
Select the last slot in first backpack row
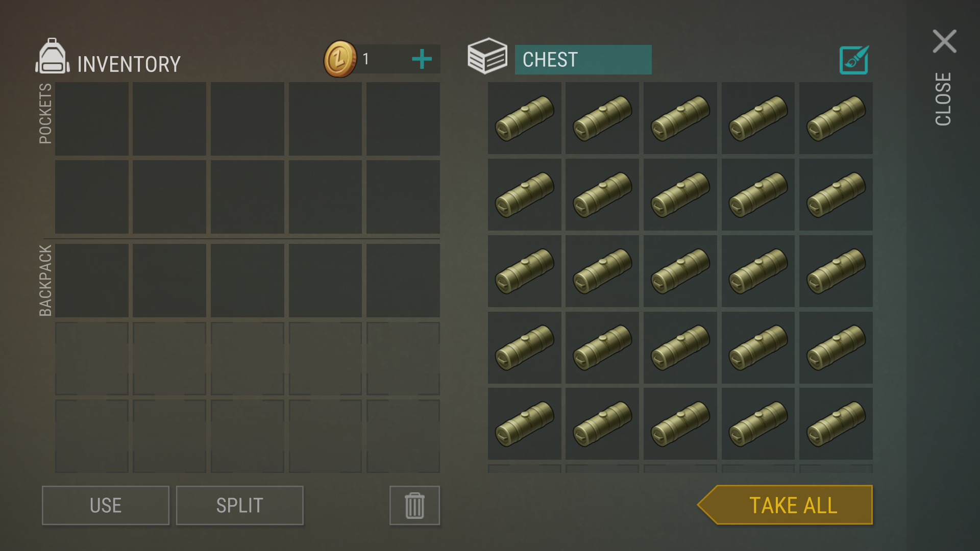(x=403, y=281)
